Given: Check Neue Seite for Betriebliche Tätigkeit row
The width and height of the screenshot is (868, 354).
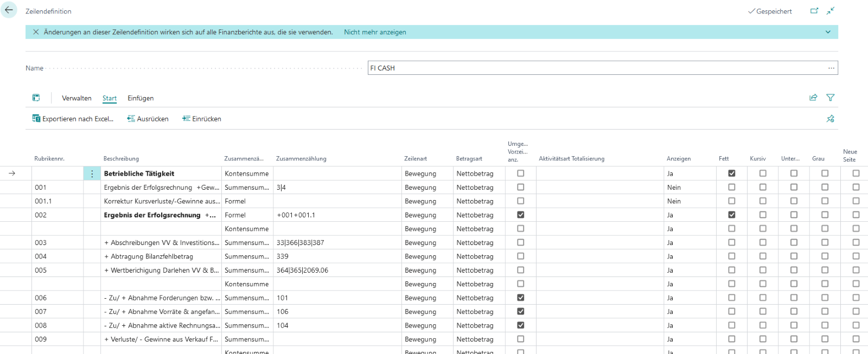Looking at the screenshot, I should [856, 173].
